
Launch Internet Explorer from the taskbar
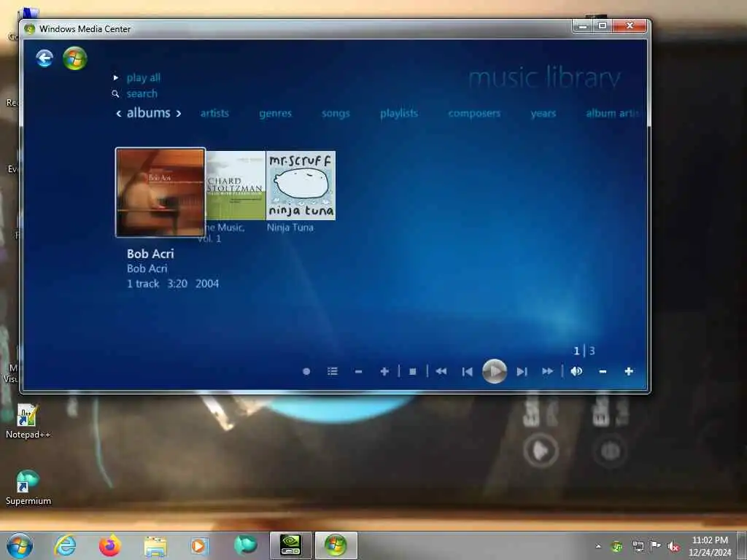coord(65,545)
